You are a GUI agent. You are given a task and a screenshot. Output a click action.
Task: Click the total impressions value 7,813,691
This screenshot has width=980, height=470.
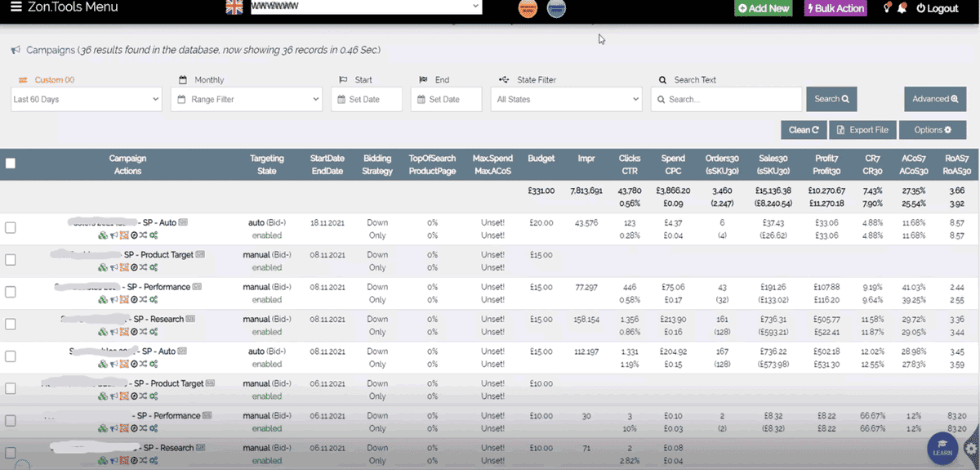point(586,190)
